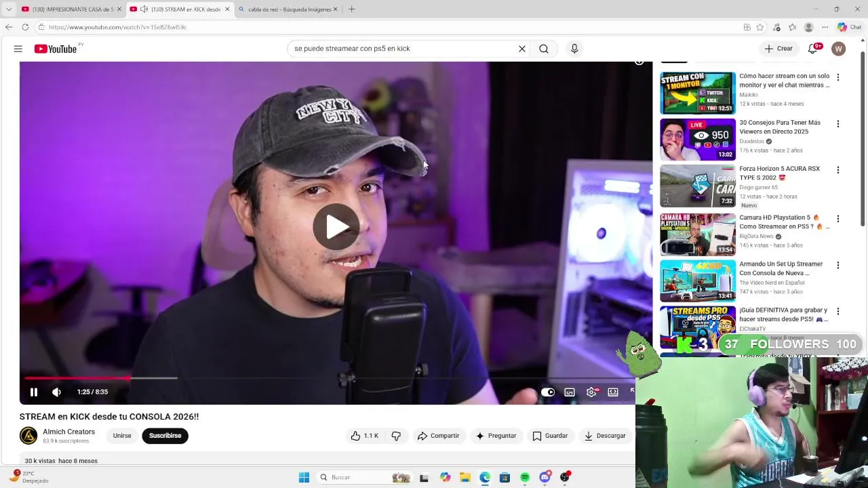Open File Explorer from the taskbar

pos(465,477)
